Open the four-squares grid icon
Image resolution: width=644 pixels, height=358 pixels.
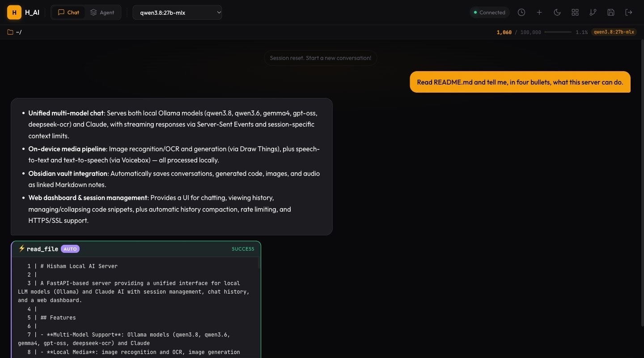pos(575,13)
